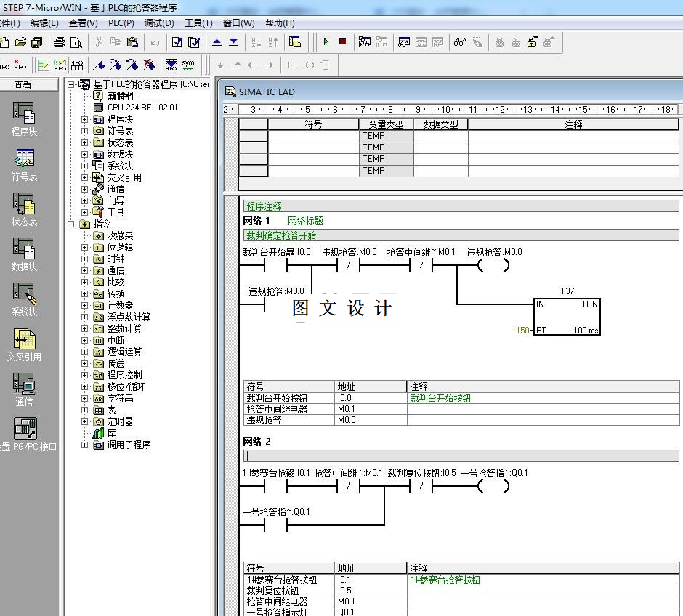Open the 工具(T) menu
683x616 pixels.
pyautogui.click(x=198, y=23)
